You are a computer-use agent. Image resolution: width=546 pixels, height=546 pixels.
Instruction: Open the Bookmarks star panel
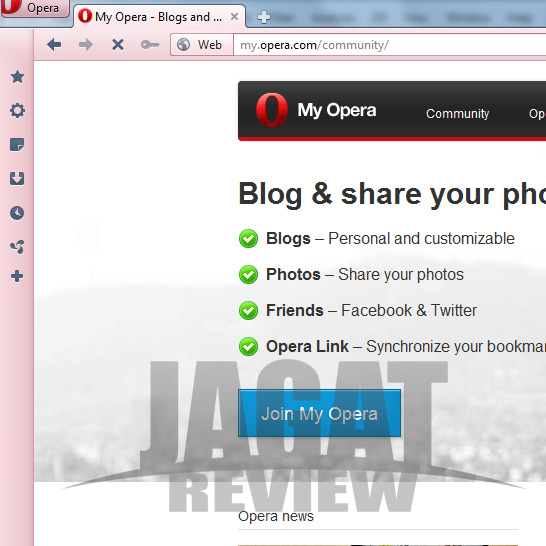click(x=17, y=77)
